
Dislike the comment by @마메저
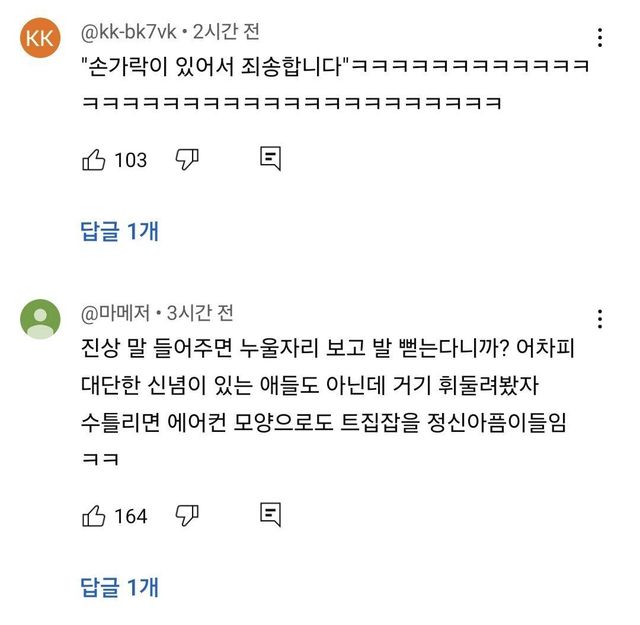coord(188,515)
